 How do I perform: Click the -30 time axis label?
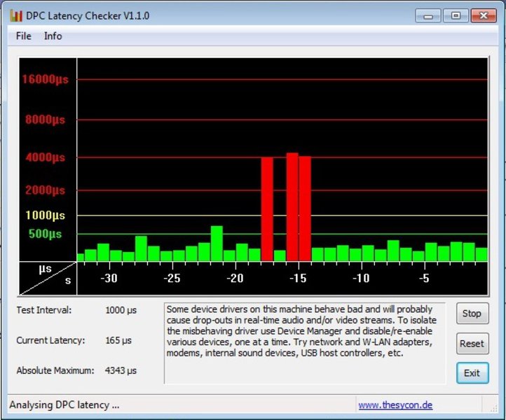pyautogui.click(x=109, y=278)
